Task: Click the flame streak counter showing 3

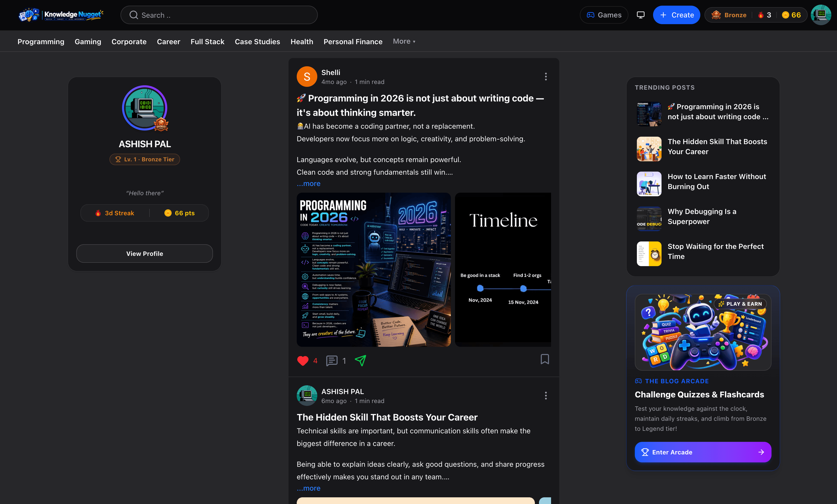Action: click(x=764, y=15)
